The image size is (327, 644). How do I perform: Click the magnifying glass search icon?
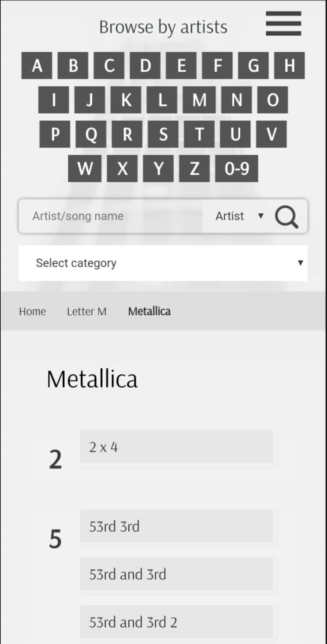pos(286,217)
